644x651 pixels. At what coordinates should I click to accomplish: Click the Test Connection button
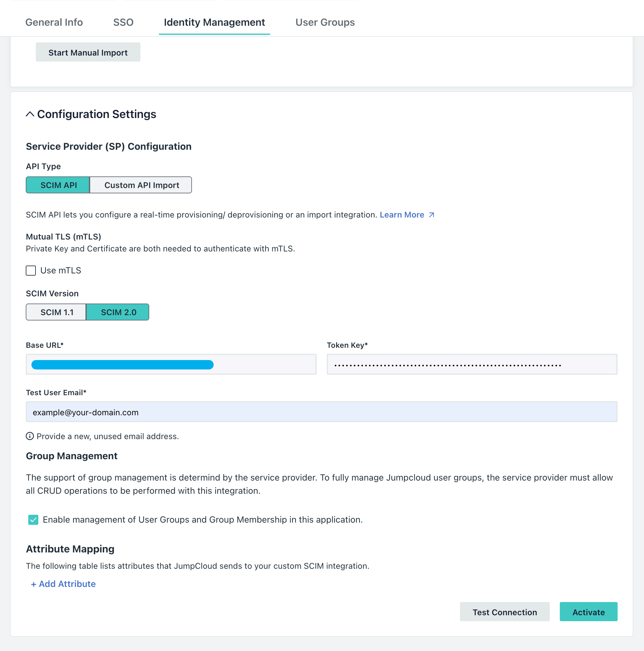[x=504, y=612]
